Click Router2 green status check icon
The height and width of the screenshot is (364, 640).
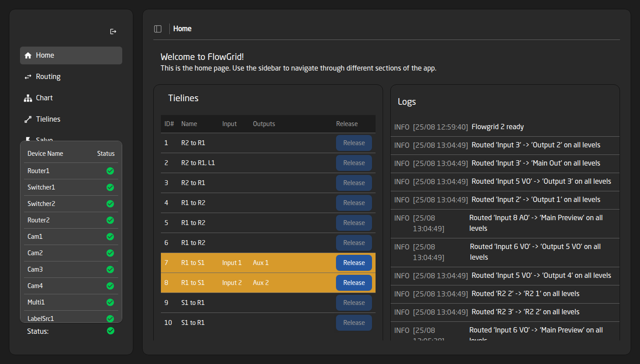(110, 220)
